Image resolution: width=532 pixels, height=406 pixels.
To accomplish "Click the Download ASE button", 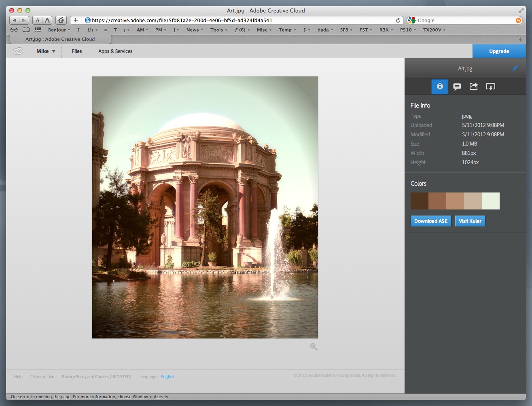I will [x=430, y=221].
